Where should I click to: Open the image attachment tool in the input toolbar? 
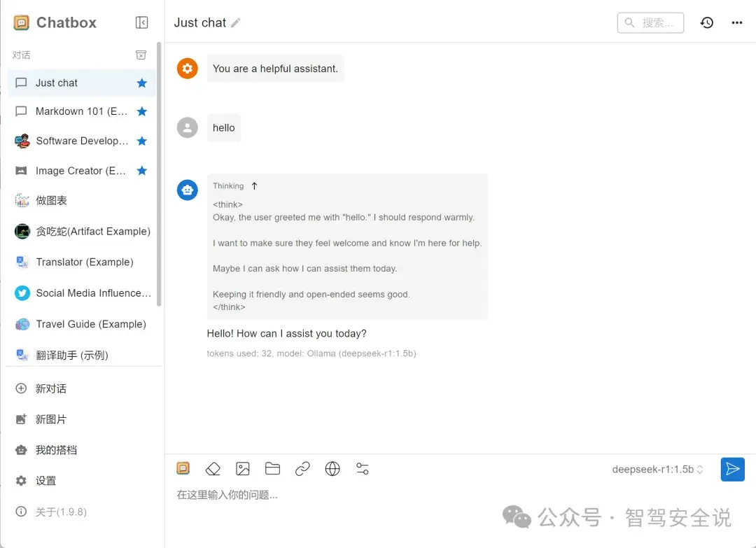(243, 469)
